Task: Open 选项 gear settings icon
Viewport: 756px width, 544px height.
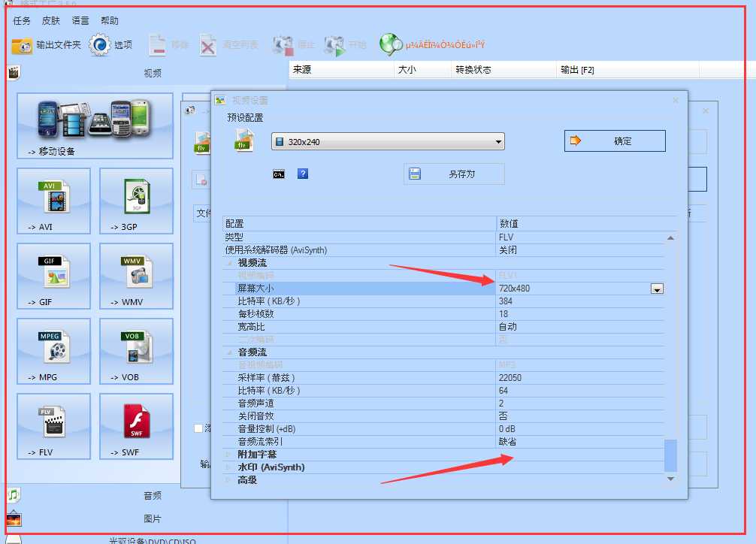Action: tap(100, 45)
